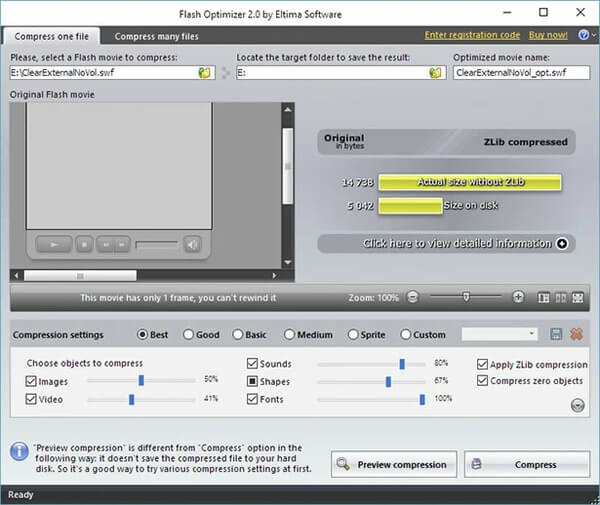600x505 pixels.
Task: Switch to Compress many files tab
Action: pos(157,36)
